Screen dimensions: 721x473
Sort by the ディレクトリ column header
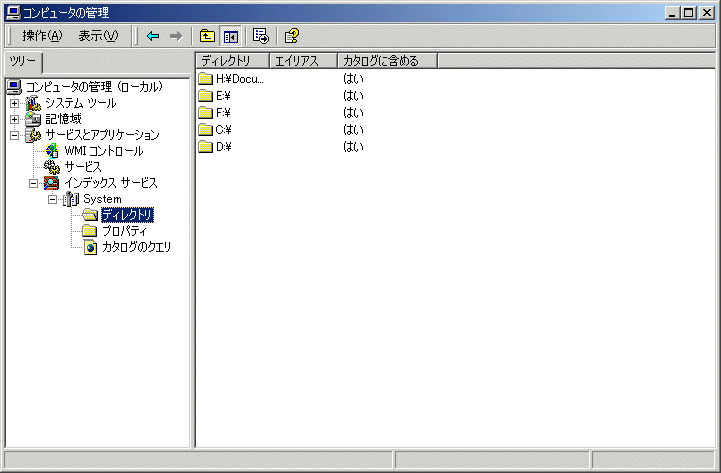pyautogui.click(x=232, y=61)
